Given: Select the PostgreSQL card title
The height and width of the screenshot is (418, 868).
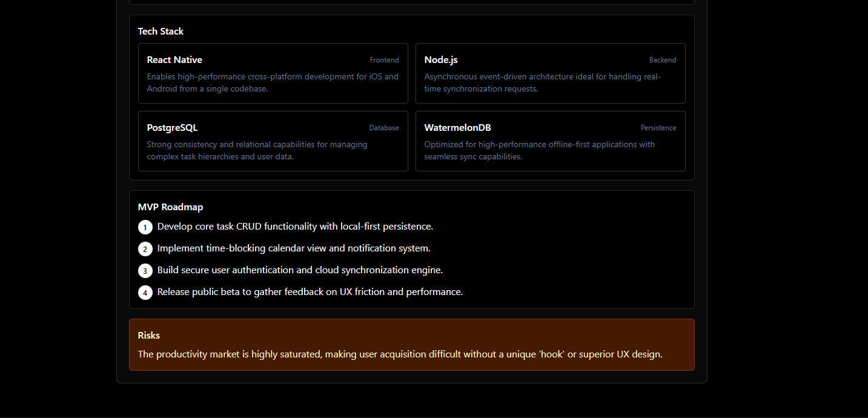Looking at the screenshot, I should (172, 128).
